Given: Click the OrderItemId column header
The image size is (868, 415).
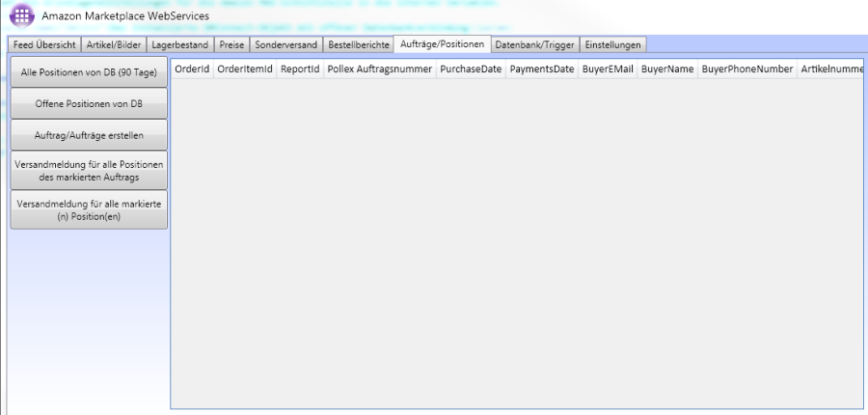Looking at the screenshot, I should point(245,70).
